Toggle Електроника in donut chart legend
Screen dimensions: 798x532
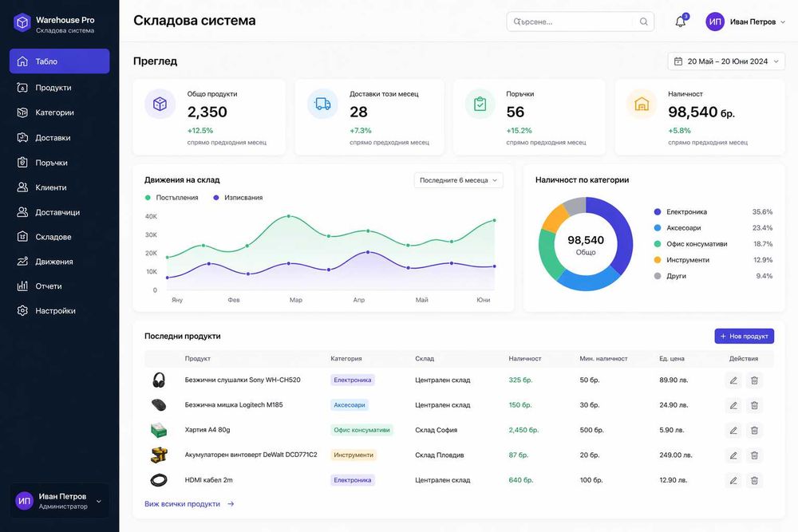681,211
